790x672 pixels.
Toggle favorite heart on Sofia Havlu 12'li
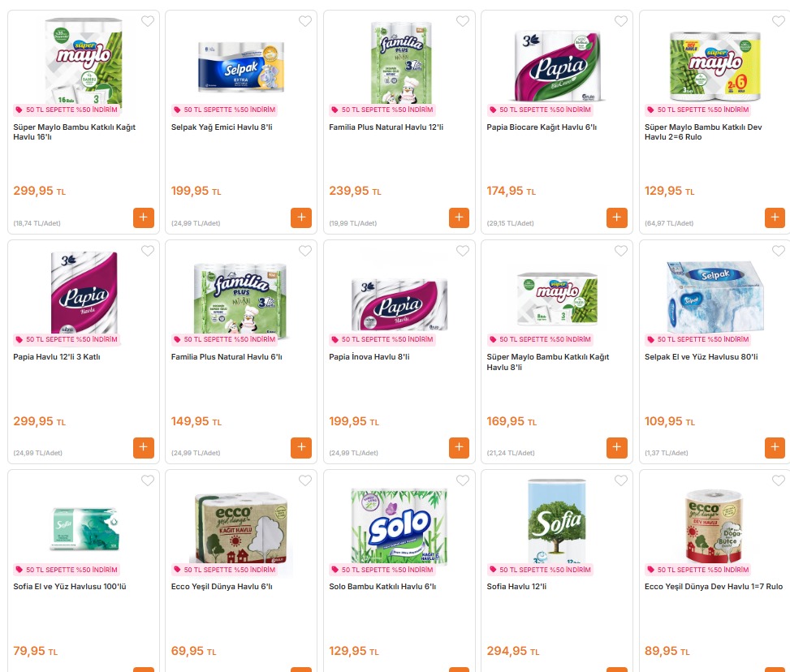[620, 480]
